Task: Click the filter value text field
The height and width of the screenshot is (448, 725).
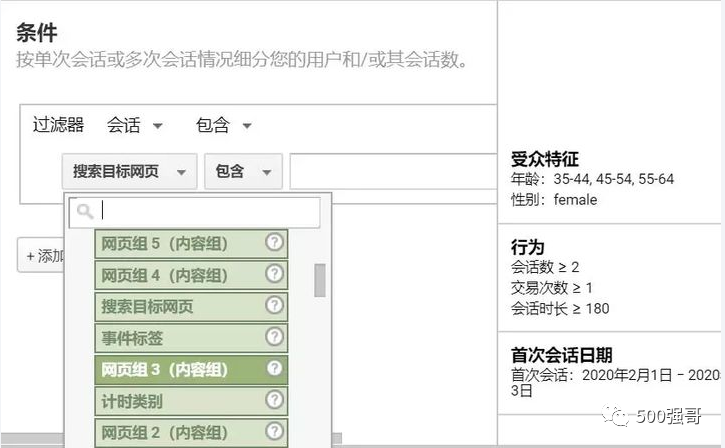Action: (x=393, y=172)
